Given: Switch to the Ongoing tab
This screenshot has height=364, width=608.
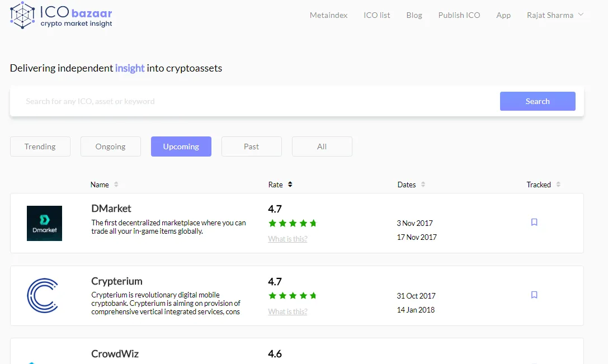Looking at the screenshot, I should point(111,146).
